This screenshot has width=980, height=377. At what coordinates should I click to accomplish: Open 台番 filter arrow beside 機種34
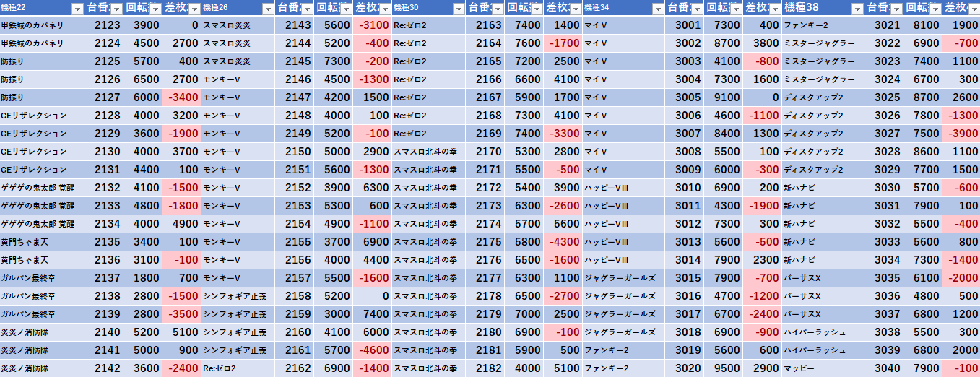696,9
